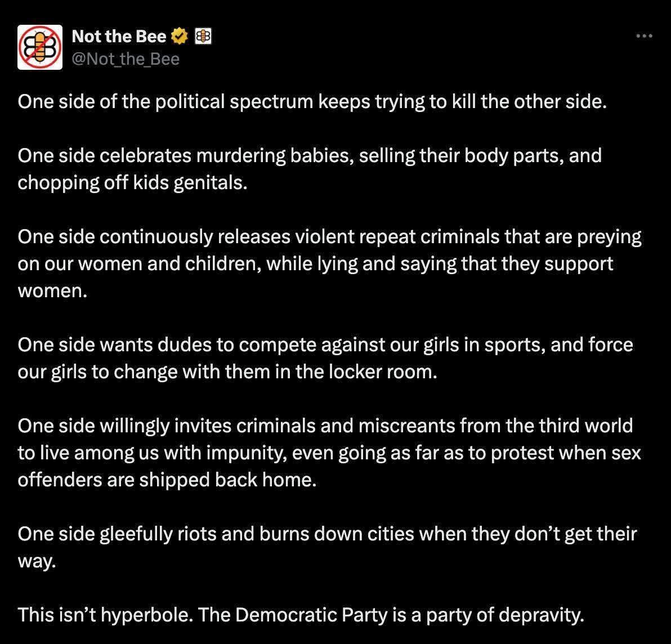Click the "Not the Bee" display name

coord(119,37)
